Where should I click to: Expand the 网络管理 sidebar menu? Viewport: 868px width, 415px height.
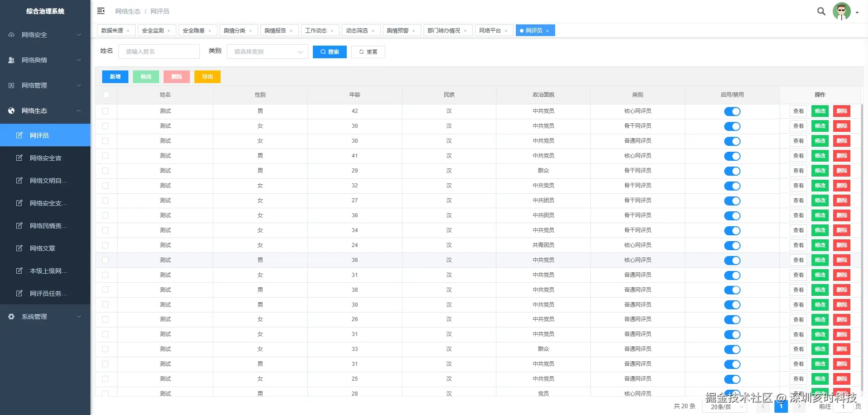coord(45,85)
